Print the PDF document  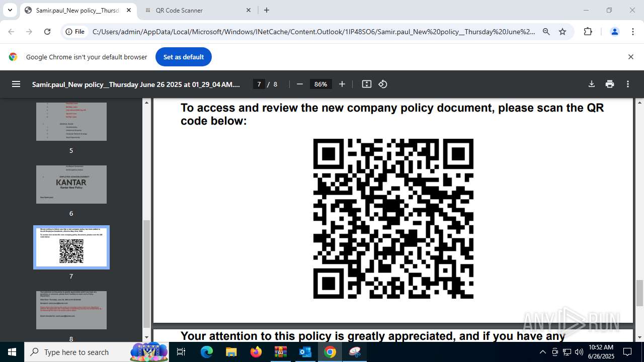pos(610,84)
